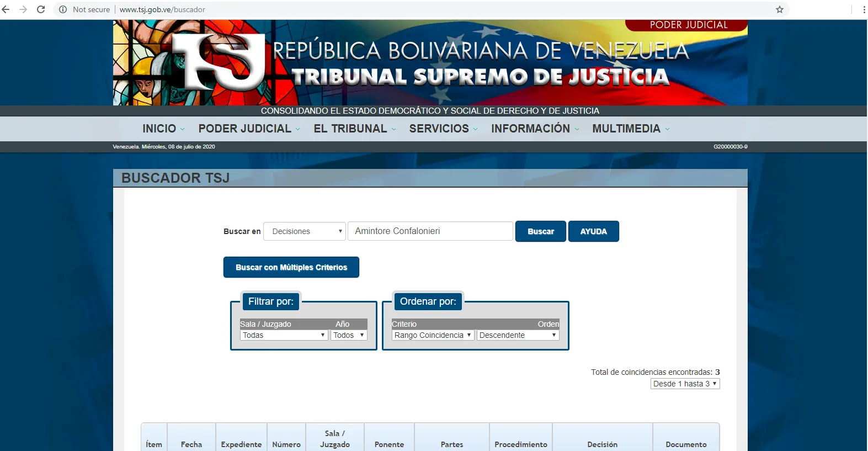Open Chrome's three-dot menu
The width and height of the screenshot is (868, 451).
pos(864,9)
